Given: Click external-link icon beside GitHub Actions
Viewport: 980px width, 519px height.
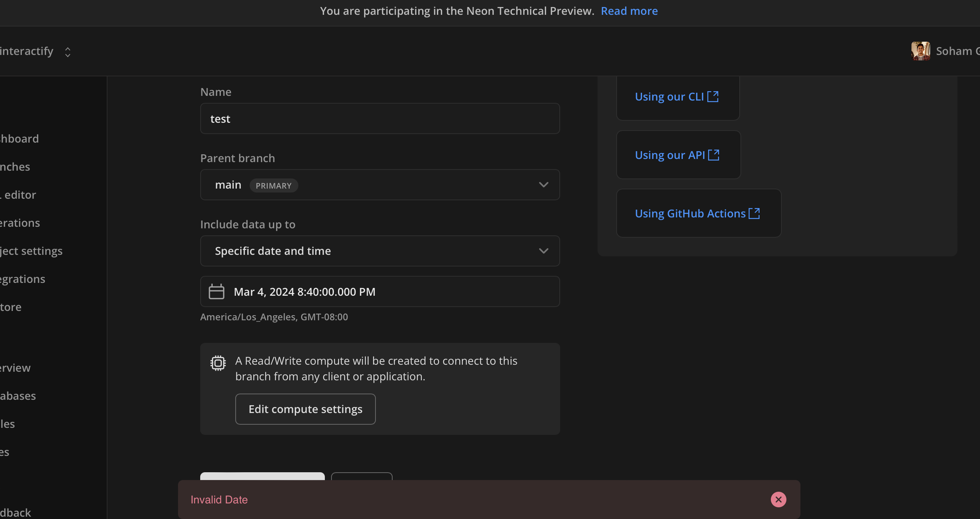Looking at the screenshot, I should pyautogui.click(x=754, y=213).
